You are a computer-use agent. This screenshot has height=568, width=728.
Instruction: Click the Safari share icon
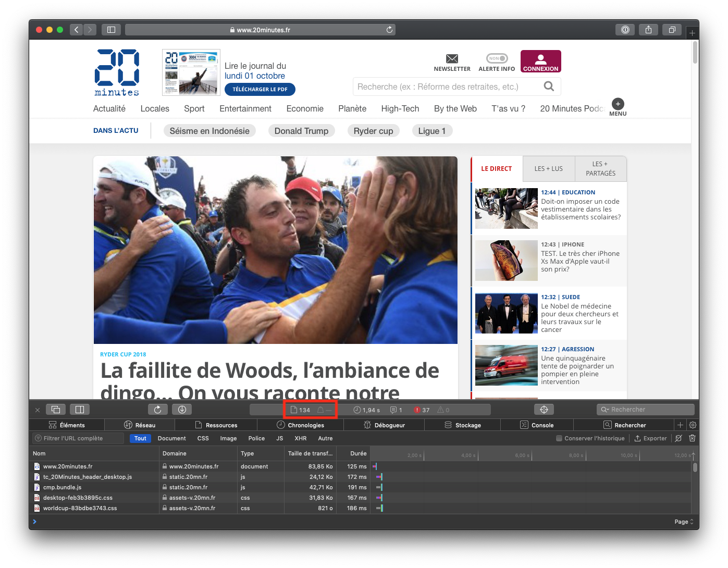(x=648, y=30)
